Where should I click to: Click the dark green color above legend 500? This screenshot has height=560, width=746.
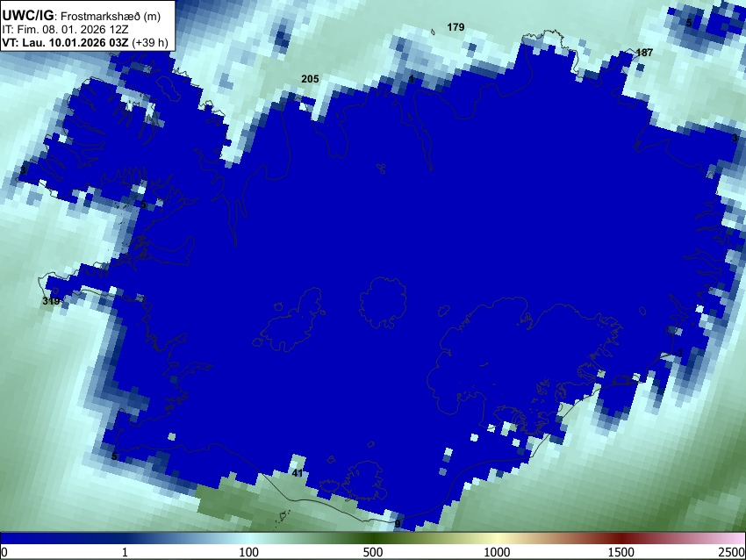click(372, 538)
